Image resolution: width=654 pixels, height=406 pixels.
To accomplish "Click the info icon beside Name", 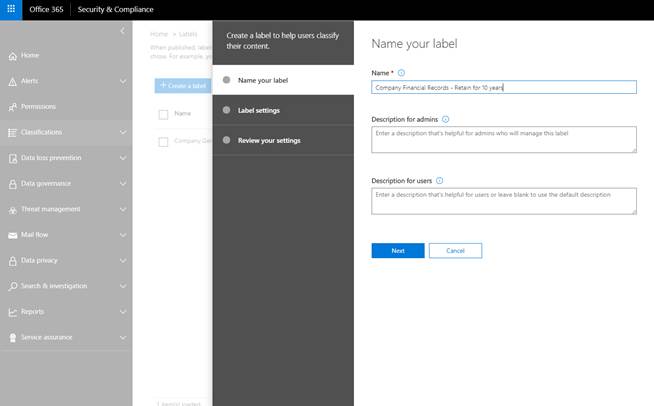I will 401,73.
